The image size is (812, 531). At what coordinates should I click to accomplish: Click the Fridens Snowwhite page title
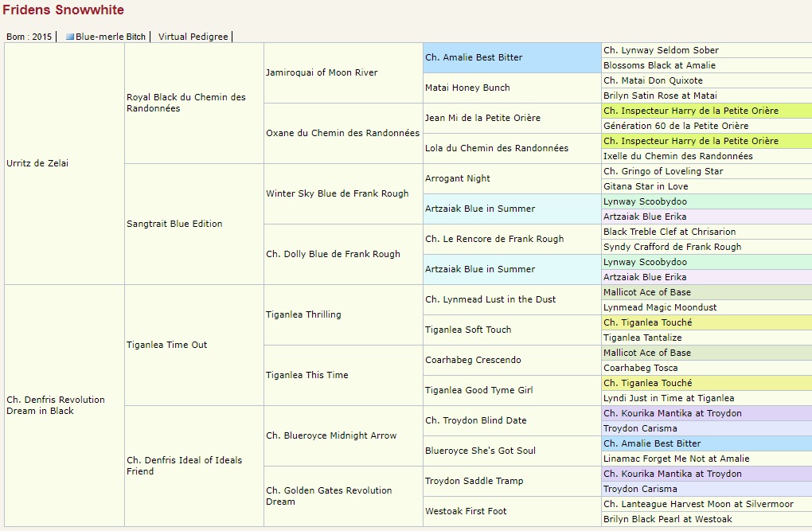tap(64, 10)
